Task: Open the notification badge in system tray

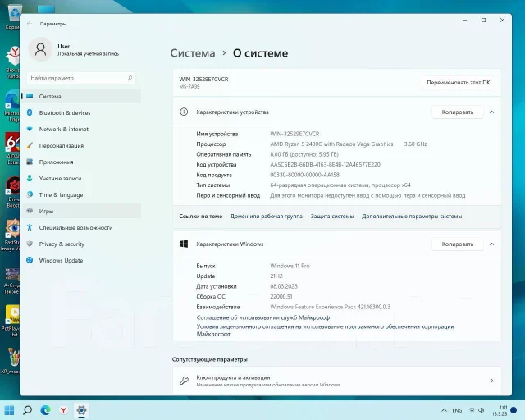Action: (x=514, y=410)
